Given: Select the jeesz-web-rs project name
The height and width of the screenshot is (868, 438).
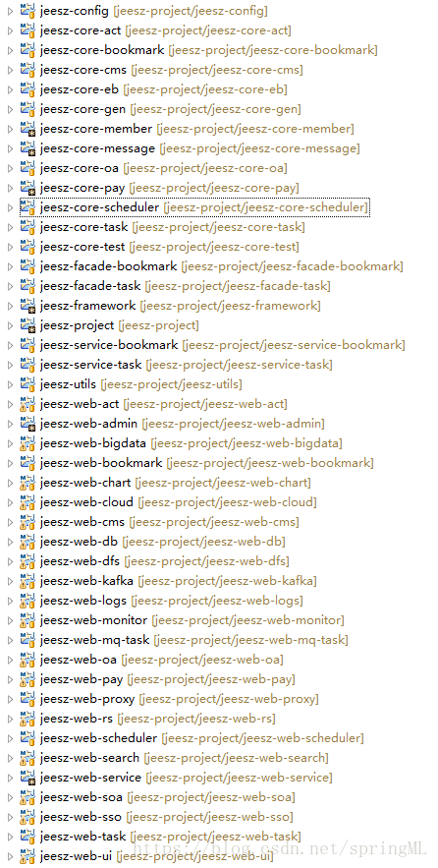Looking at the screenshot, I should tap(77, 718).
